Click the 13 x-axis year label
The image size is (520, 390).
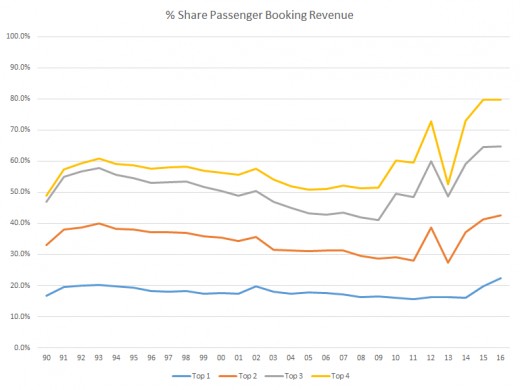click(x=448, y=358)
